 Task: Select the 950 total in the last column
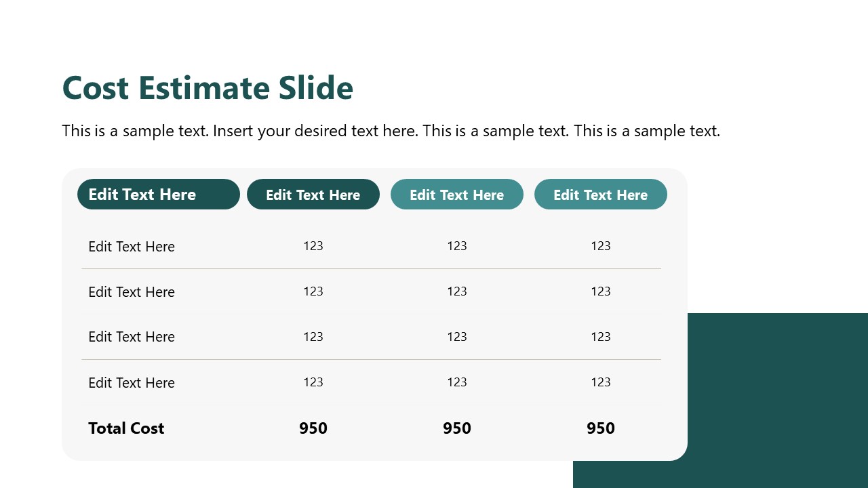pyautogui.click(x=601, y=428)
